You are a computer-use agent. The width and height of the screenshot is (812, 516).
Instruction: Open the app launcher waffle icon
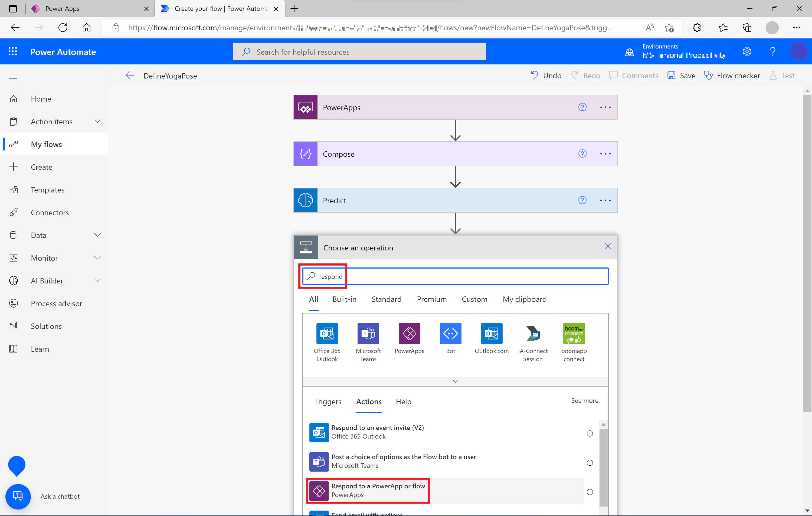click(x=13, y=52)
